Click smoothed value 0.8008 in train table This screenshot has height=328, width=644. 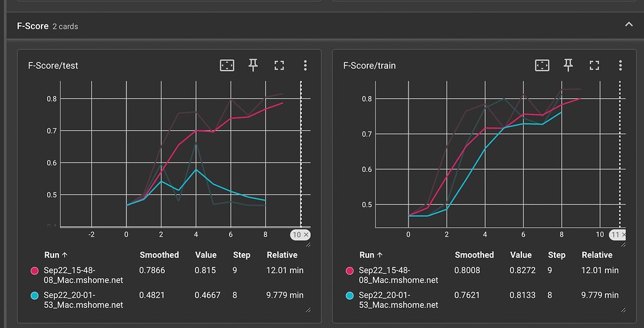click(467, 271)
